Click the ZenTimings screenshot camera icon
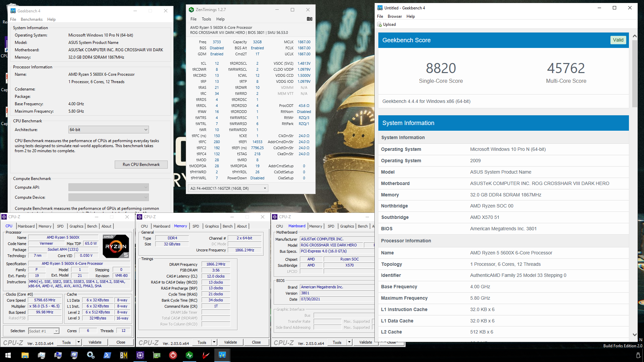 (x=309, y=19)
